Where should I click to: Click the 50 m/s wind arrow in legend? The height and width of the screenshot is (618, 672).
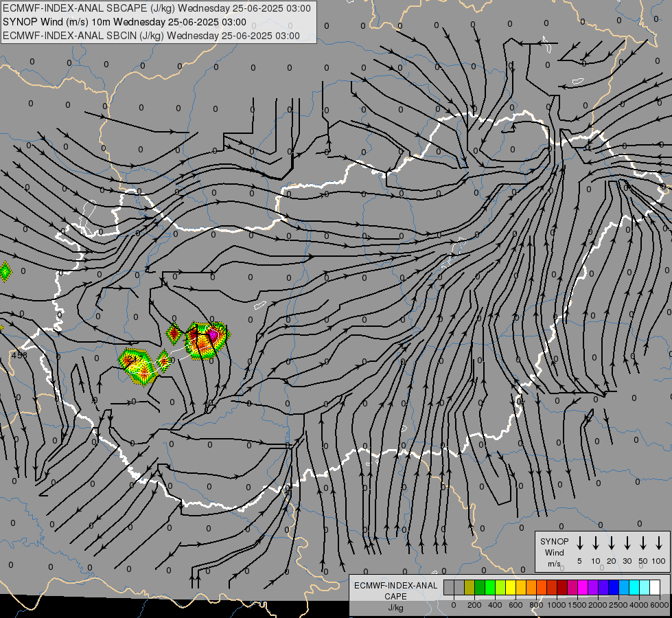643,543
